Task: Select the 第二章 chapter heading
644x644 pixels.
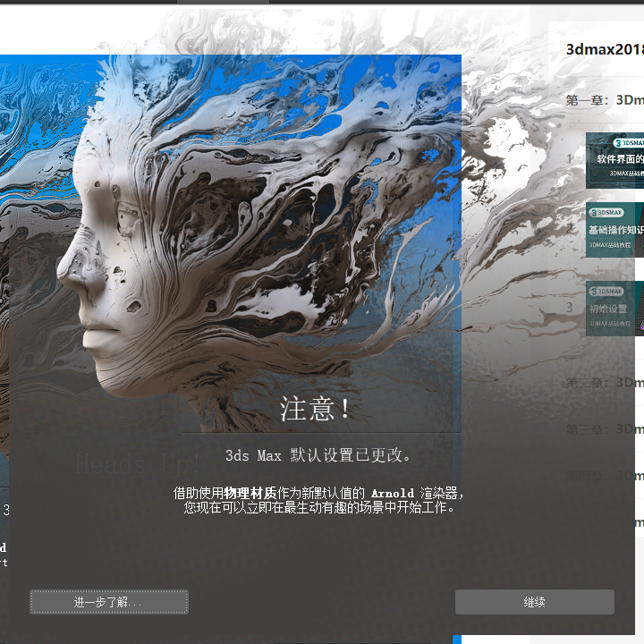Action: pyautogui.click(x=605, y=383)
